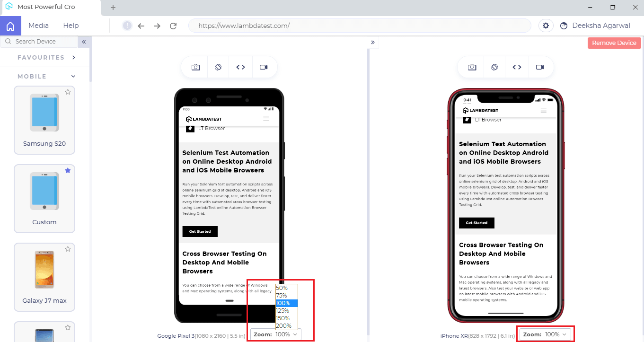Collapse the MOBILE device category
The height and width of the screenshot is (342, 644).
(x=73, y=76)
